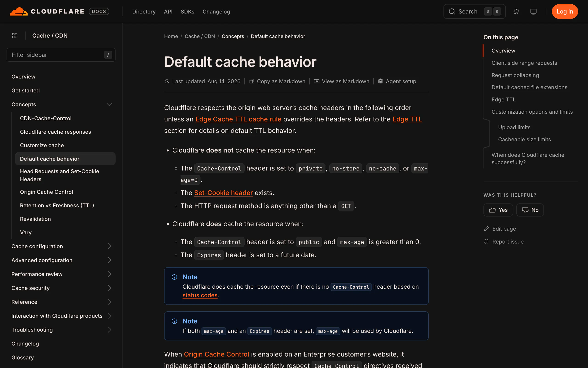Open Changelog in left sidebar
588x368 pixels.
click(25, 344)
